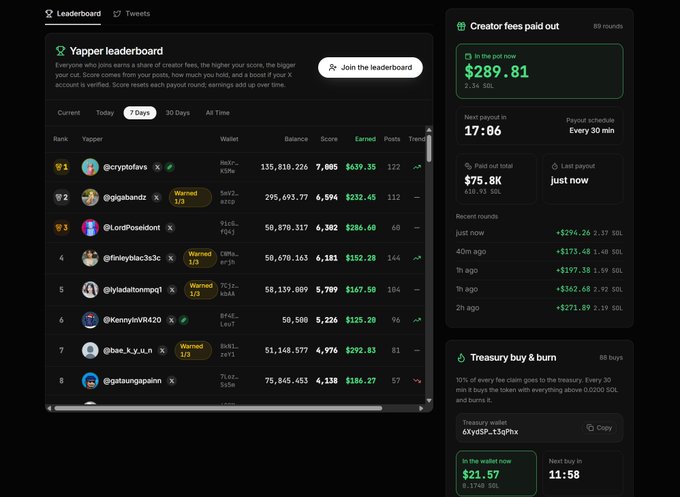This screenshot has width=680, height=497.
Task: Copy the treasury wallet address
Action: [599, 428]
